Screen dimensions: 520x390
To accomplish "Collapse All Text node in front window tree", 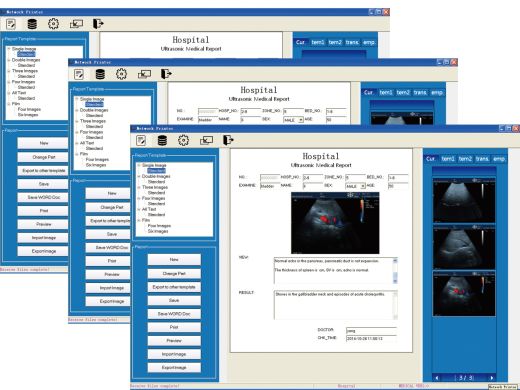I will [x=139, y=209].
